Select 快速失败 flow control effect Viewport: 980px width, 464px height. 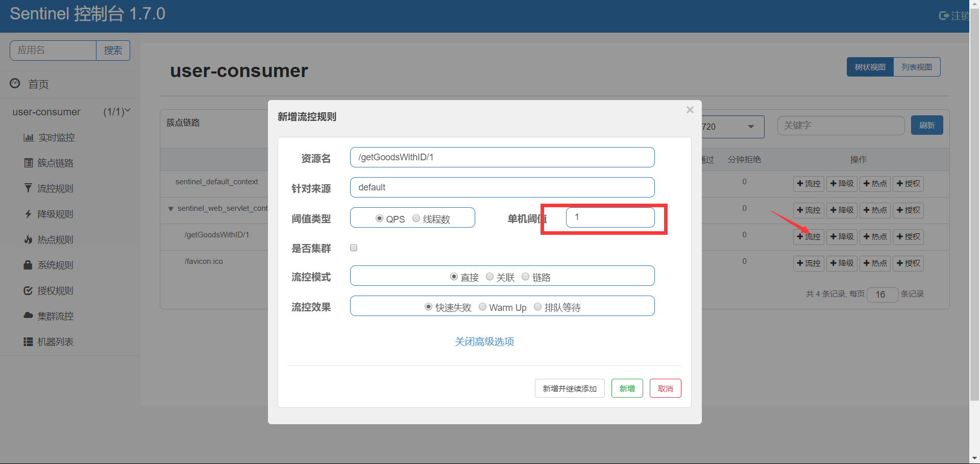click(x=428, y=307)
